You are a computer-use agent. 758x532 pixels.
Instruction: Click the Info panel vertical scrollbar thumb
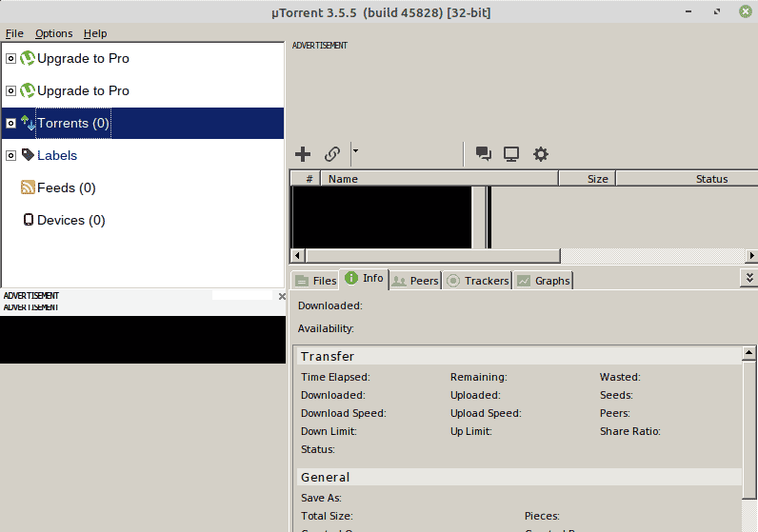(748, 429)
